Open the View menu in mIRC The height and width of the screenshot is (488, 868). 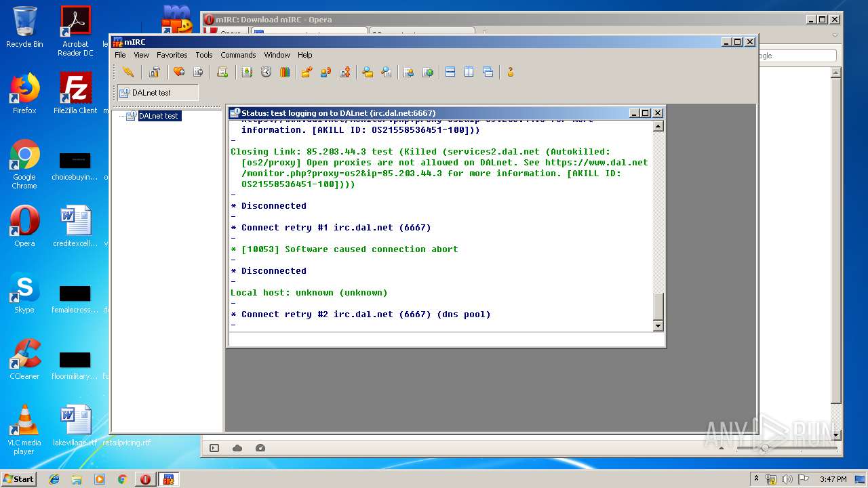[x=141, y=55]
